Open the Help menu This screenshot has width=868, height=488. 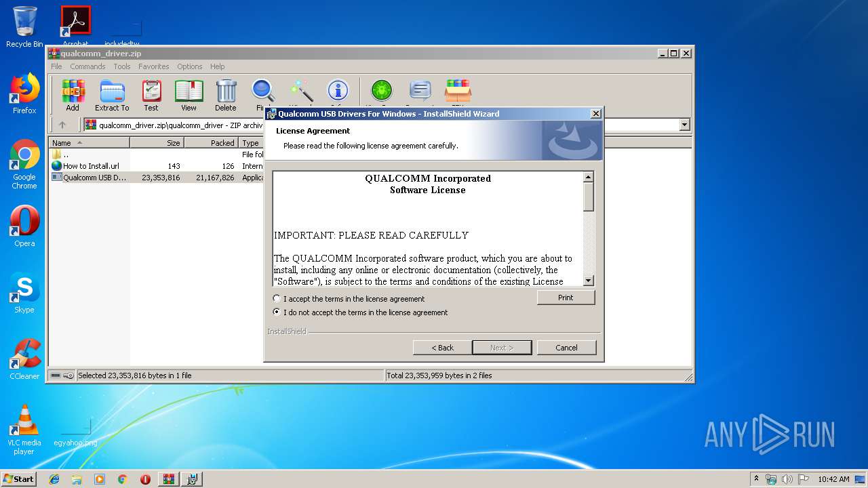[217, 66]
